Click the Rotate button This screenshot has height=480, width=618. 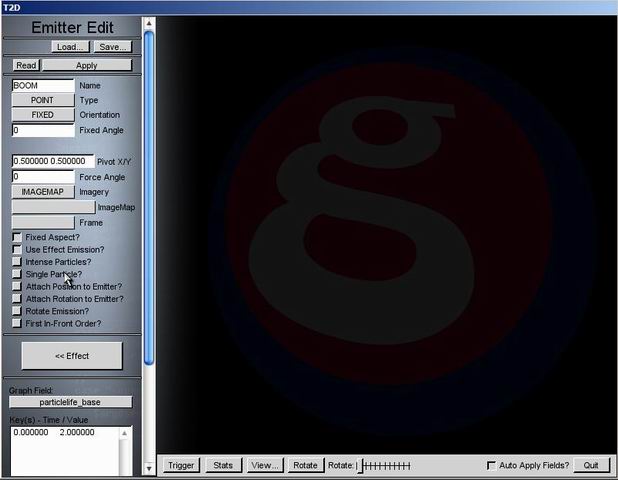coord(305,465)
